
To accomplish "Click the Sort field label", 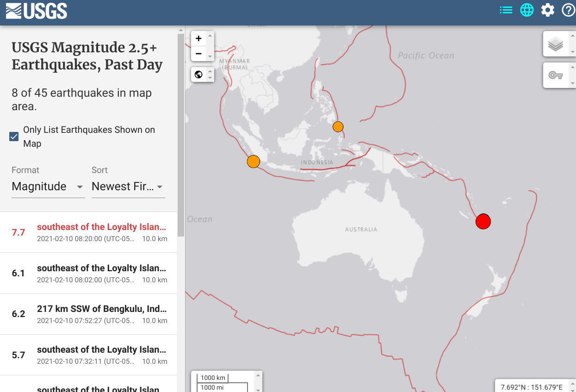I will tap(99, 170).
